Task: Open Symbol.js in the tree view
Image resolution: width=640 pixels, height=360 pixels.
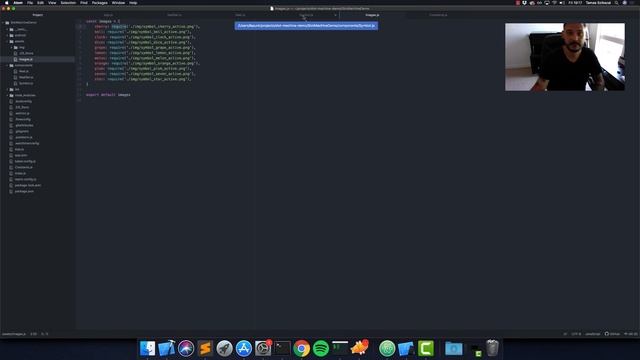Action: [26, 83]
